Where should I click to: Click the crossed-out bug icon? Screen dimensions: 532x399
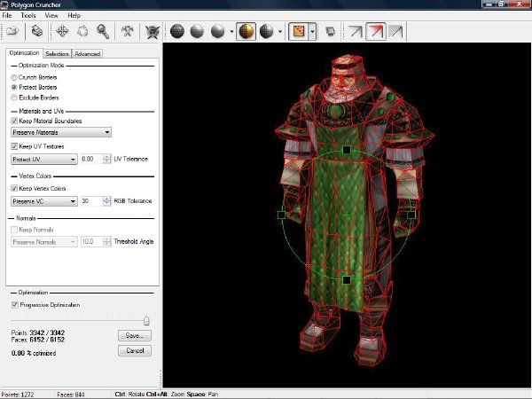[x=153, y=32]
